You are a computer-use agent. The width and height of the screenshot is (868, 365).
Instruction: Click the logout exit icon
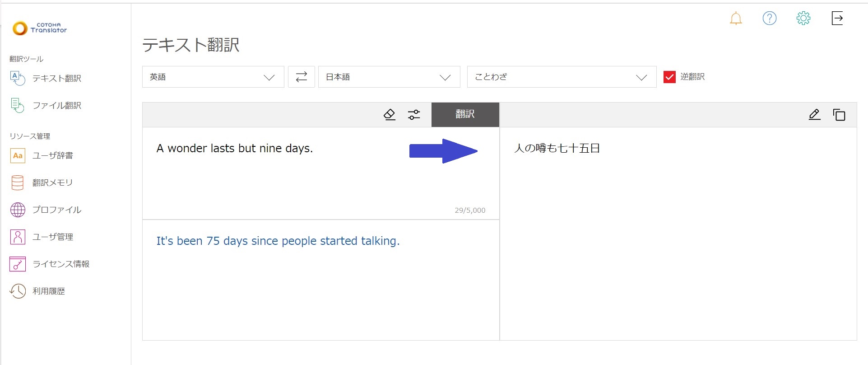(x=837, y=19)
